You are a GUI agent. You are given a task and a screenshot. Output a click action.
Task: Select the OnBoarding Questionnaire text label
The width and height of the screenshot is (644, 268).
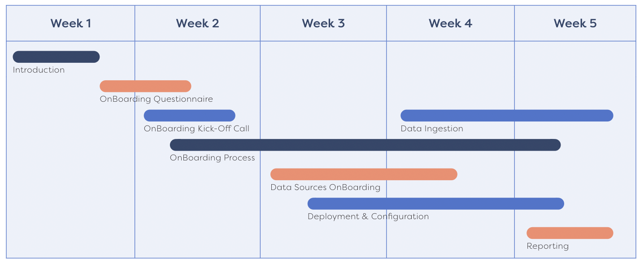tap(156, 99)
